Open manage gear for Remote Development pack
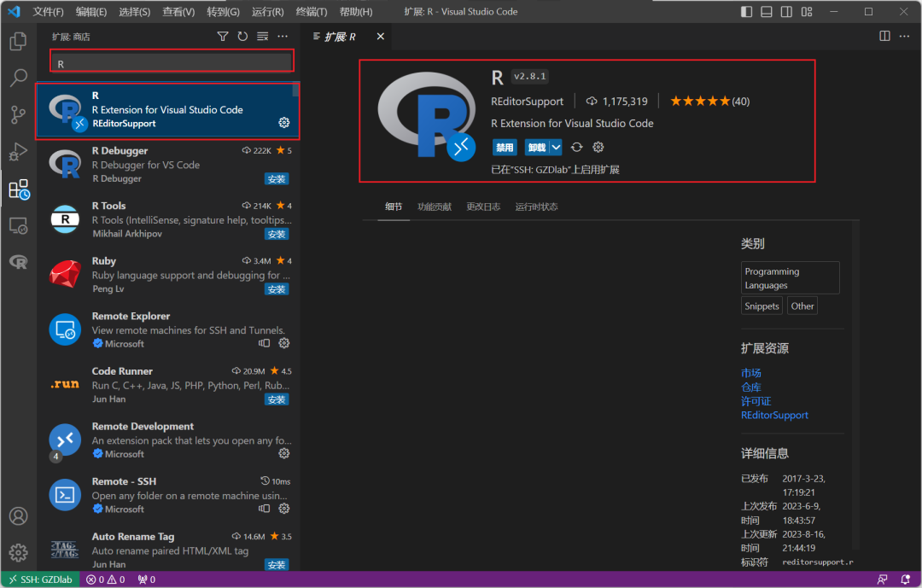The height and width of the screenshot is (588, 922). [x=284, y=453]
